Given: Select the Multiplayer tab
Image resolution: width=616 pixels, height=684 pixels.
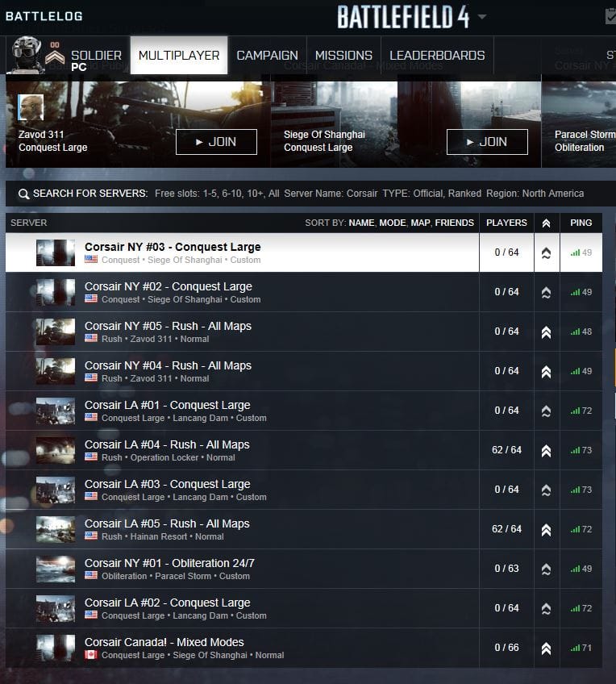Looking at the screenshot, I should (x=179, y=55).
